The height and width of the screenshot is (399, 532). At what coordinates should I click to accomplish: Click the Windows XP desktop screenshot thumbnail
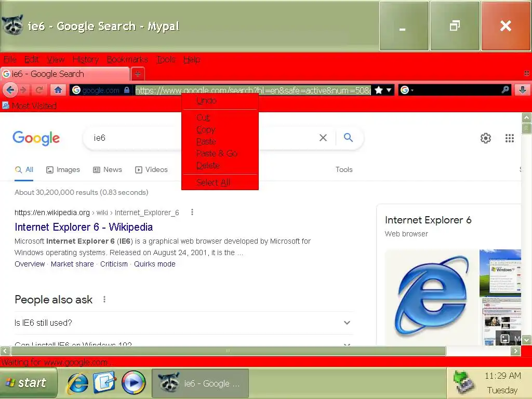(500, 273)
